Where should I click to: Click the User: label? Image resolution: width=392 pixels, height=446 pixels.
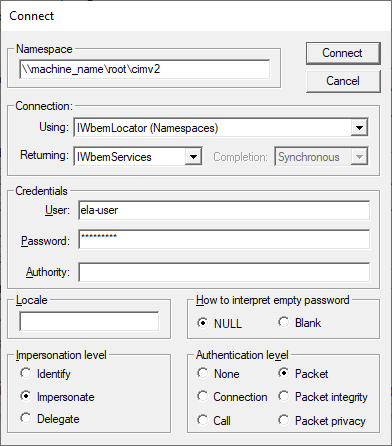[57, 210]
